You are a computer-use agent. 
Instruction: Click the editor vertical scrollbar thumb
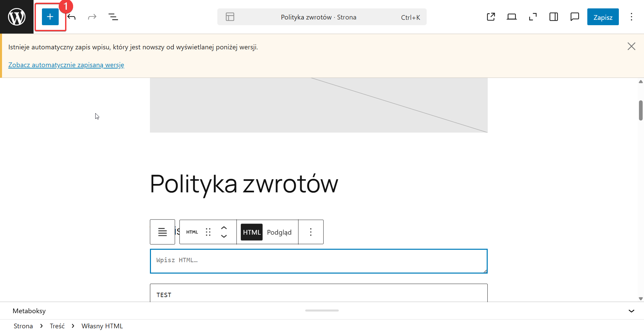pyautogui.click(x=641, y=110)
